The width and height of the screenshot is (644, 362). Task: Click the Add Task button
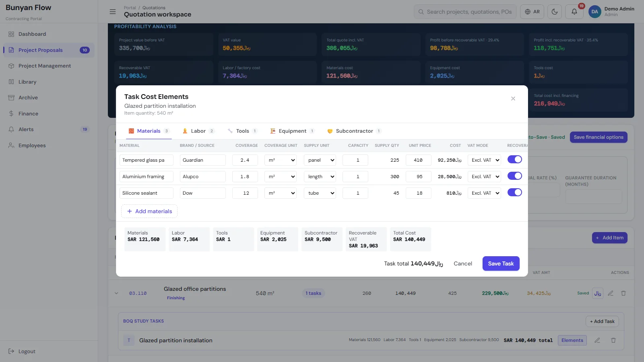602,321
